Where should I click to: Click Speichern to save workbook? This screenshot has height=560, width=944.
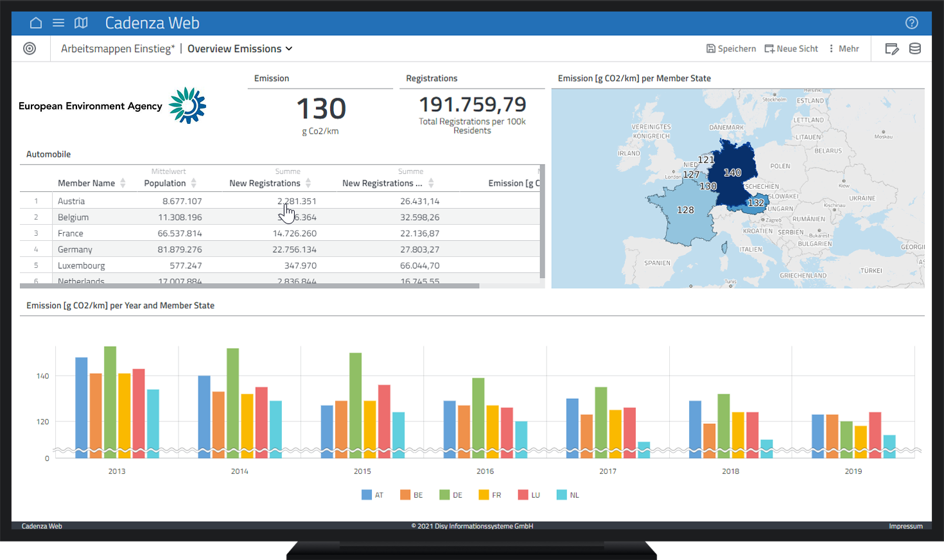tap(731, 49)
